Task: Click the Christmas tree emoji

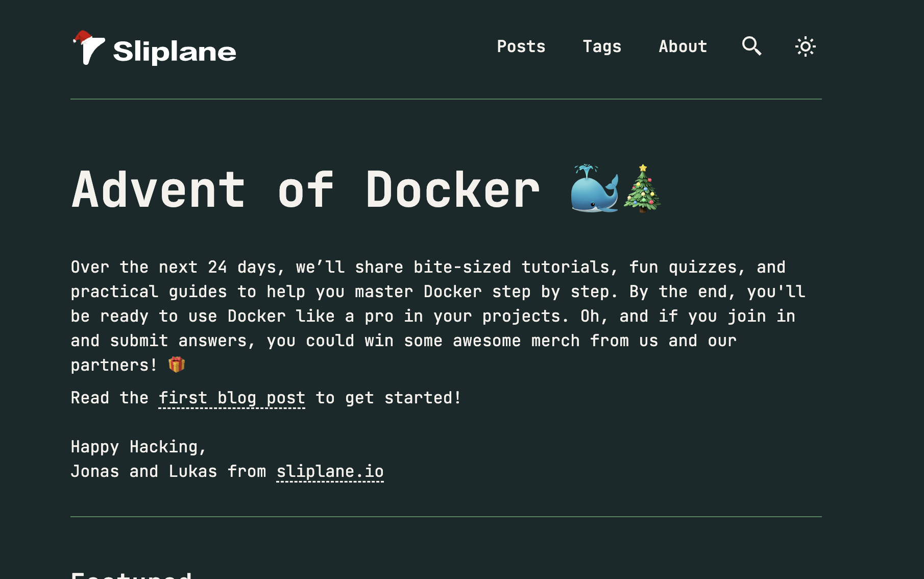Action: [642, 191]
